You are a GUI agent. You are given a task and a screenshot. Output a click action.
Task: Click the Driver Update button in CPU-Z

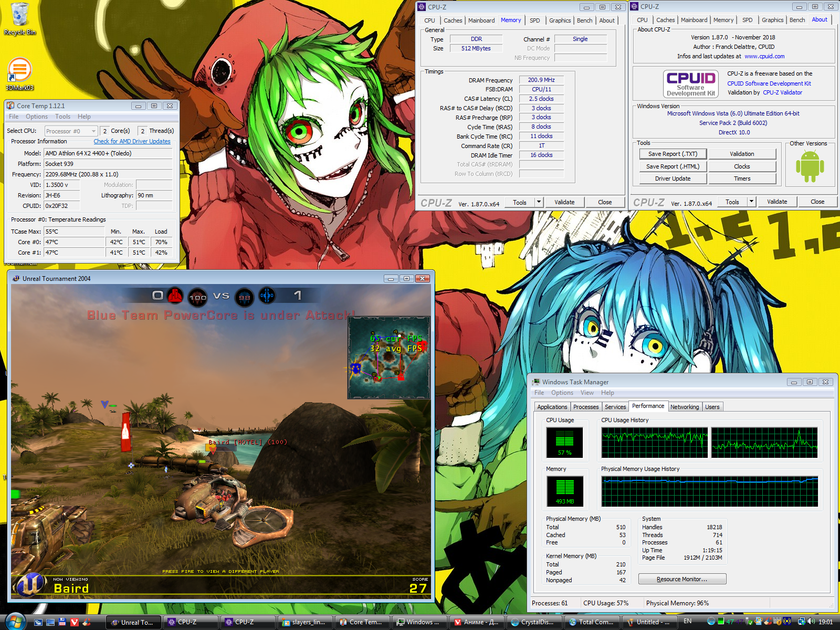tap(673, 178)
